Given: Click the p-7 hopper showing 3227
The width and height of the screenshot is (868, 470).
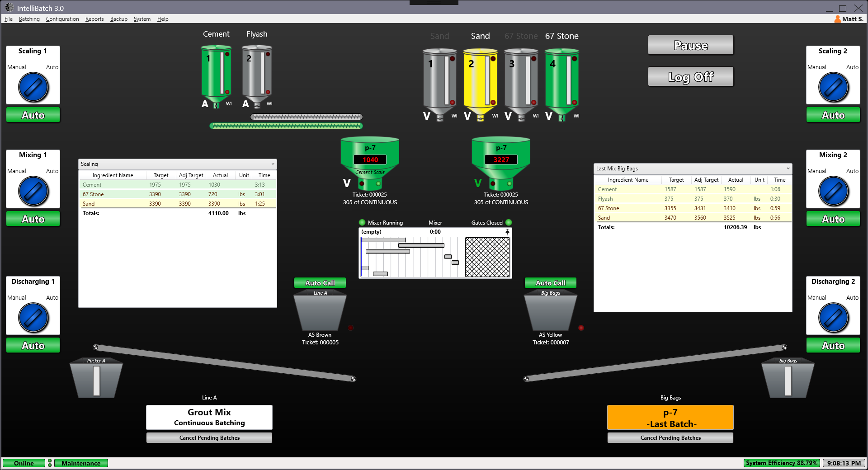Looking at the screenshot, I should coord(501,163).
